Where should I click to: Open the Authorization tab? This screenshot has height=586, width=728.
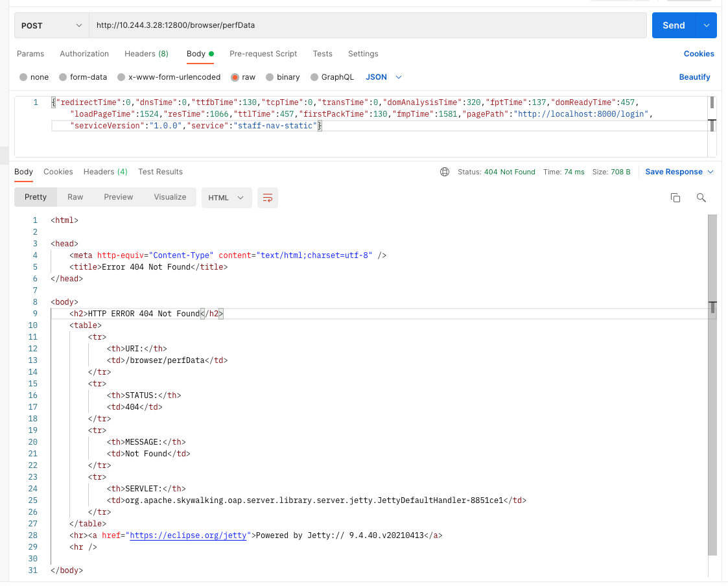click(x=84, y=54)
